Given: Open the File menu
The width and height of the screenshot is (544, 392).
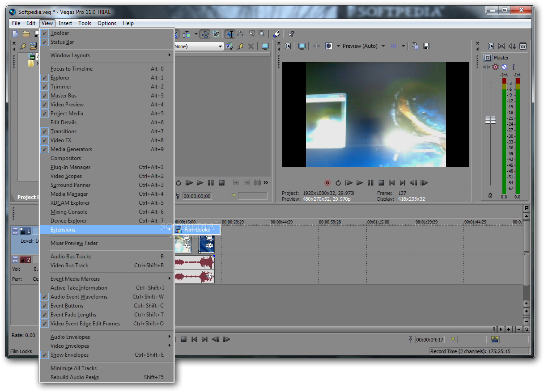Looking at the screenshot, I should (16, 23).
